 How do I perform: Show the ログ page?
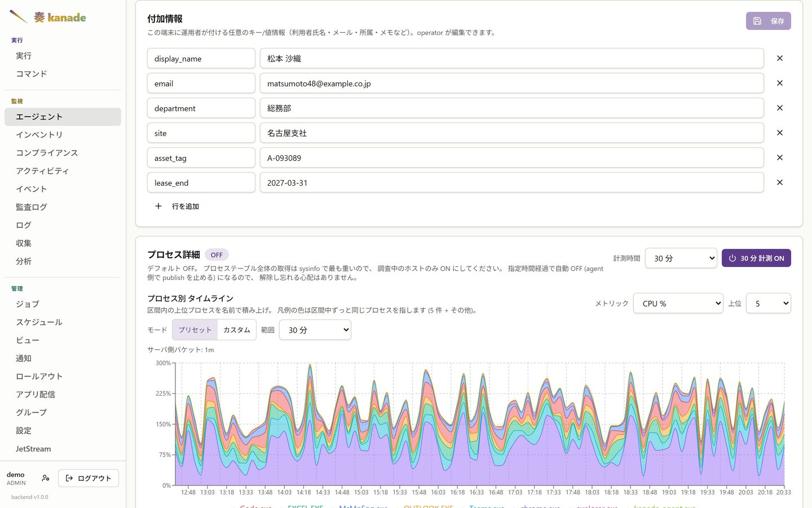(x=63, y=225)
